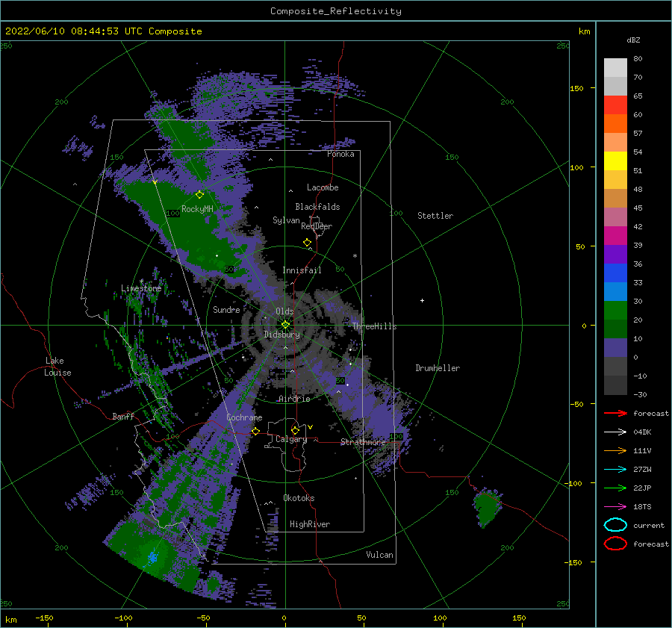Pick the deep orange swatch in dBZ scale
The width and height of the screenshot is (672, 628).
pos(615,123)
